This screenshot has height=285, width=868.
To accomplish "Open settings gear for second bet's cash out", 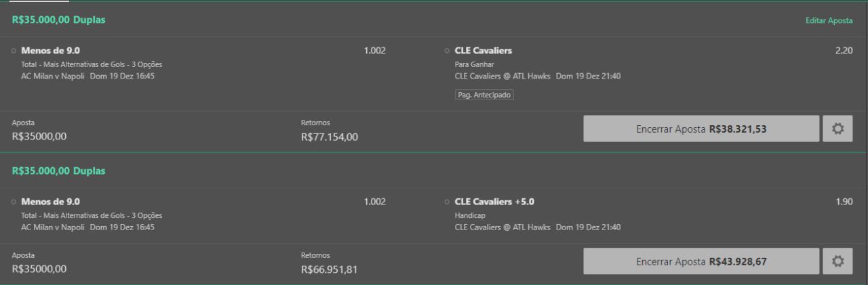I will 837,261.
